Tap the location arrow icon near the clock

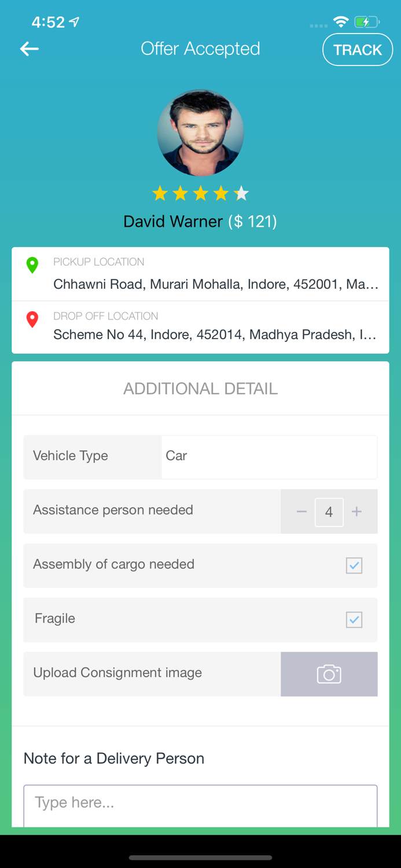click(74, 21)
